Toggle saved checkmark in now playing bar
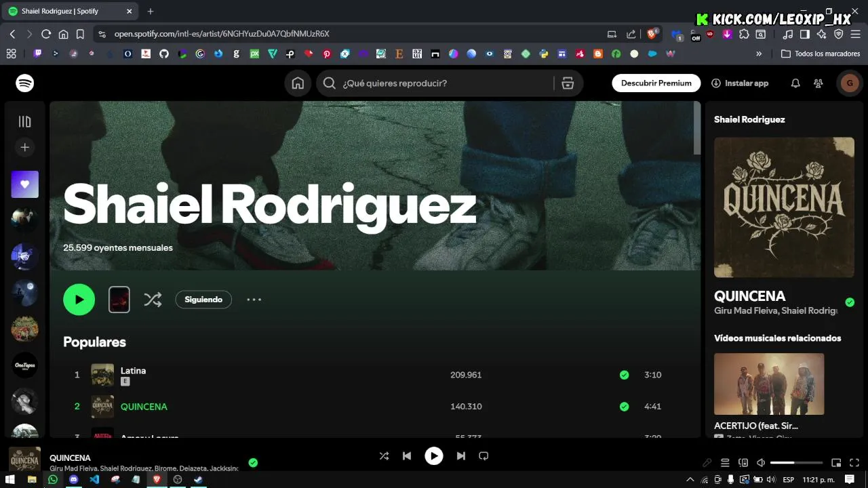The width and height of the screenshot is (868, 488). point(253,463)
